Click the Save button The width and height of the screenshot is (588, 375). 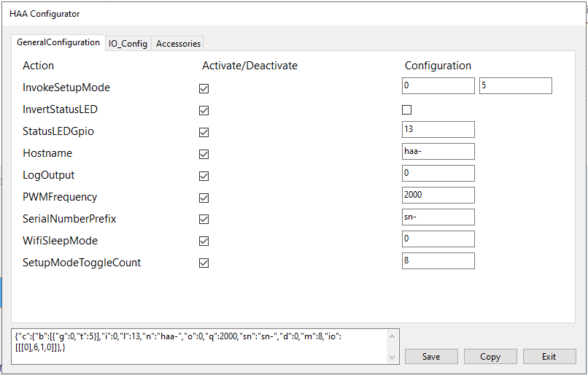431,357
